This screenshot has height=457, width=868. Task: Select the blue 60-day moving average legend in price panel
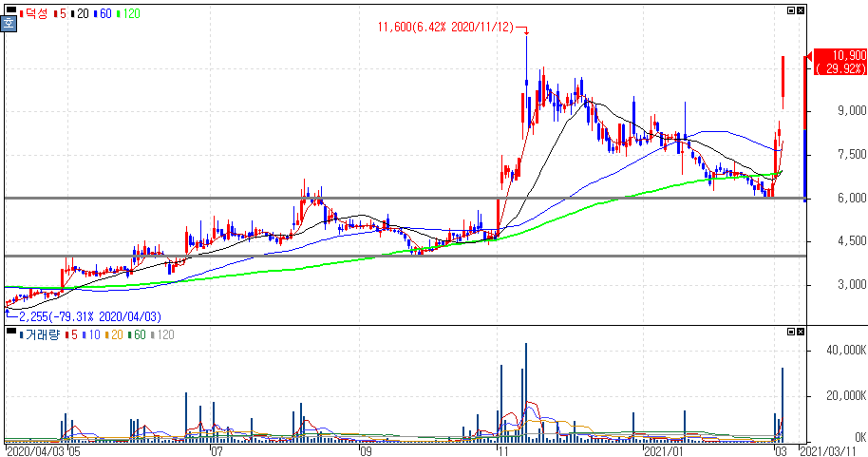point(103,14)
